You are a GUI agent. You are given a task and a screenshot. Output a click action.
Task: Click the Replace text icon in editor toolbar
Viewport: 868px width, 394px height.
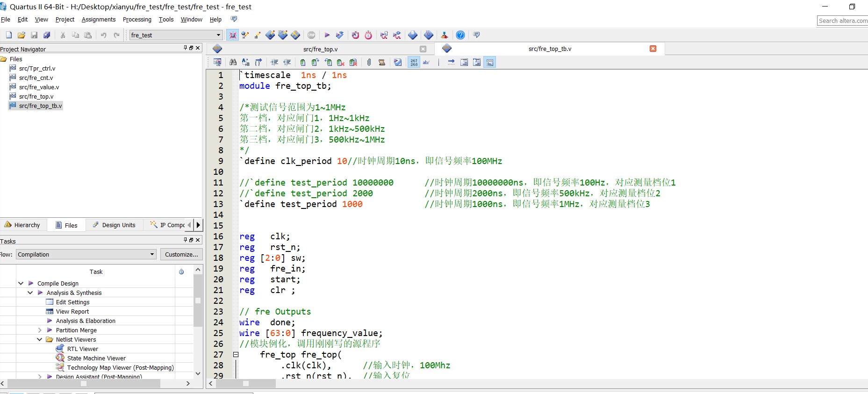(245, 62)
